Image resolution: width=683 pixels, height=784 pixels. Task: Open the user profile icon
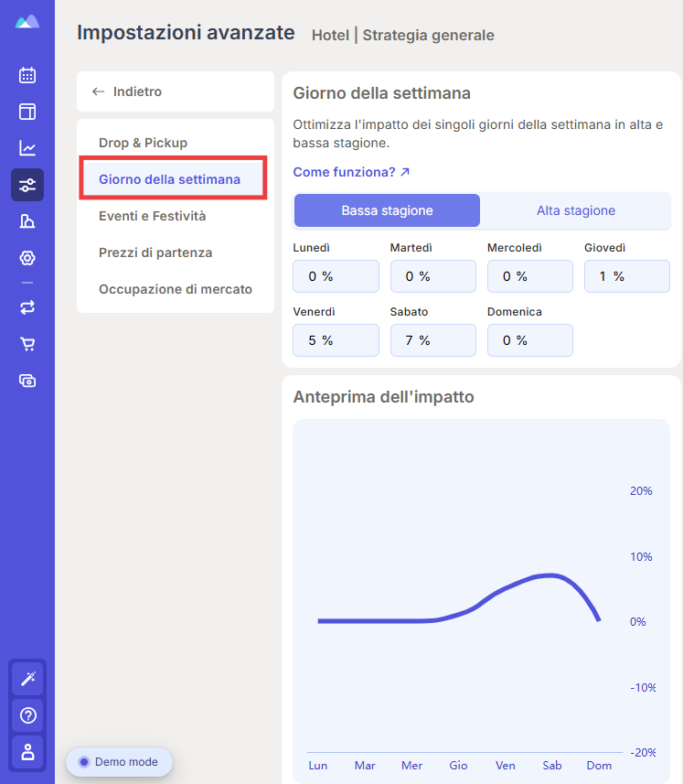click(x=28, y=752)
